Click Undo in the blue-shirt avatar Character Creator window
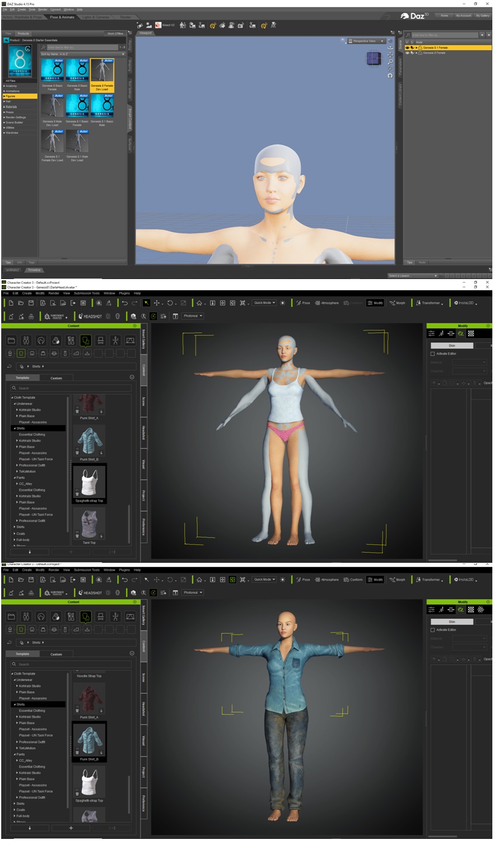Screen dimensions: 504x843 pos(125,580)
